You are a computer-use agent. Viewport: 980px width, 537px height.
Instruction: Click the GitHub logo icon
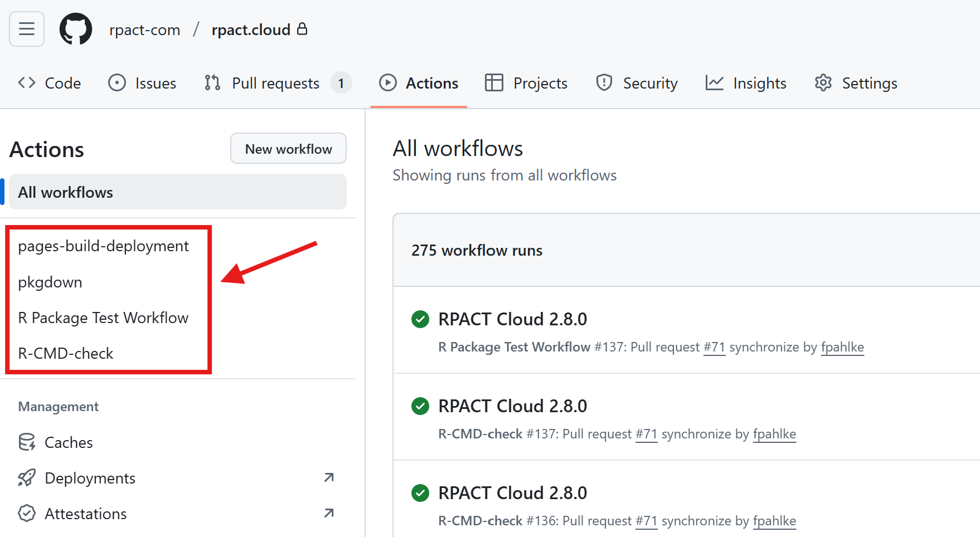pos(76,29)
